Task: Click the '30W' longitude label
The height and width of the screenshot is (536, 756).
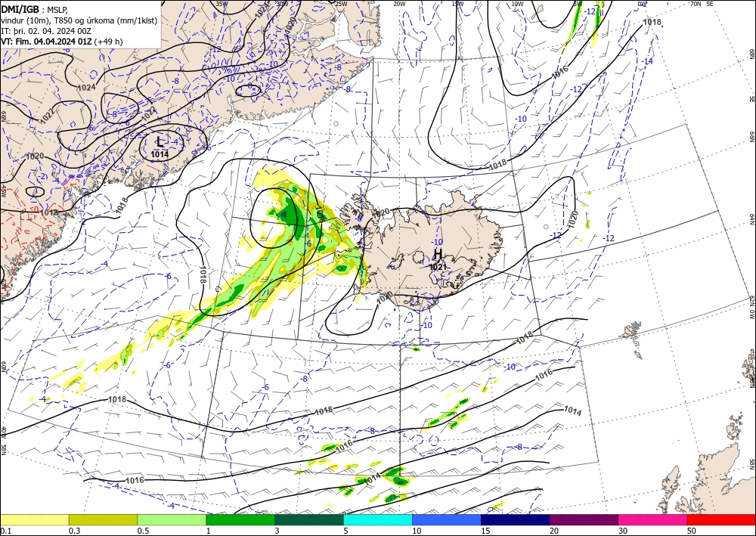Action: [281, 4]
